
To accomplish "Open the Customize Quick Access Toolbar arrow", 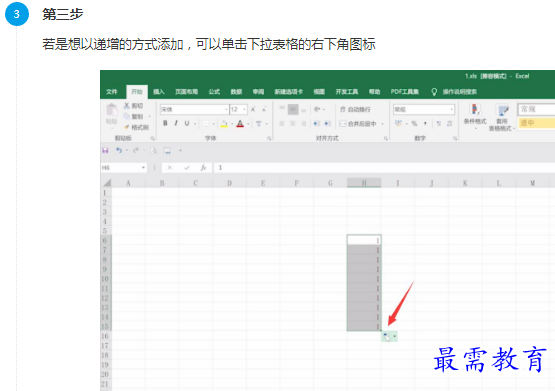I will (180, 150).
